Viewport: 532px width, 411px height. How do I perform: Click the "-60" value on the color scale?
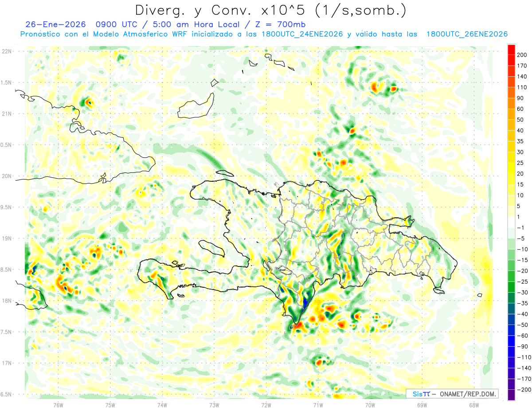[522, 336]
